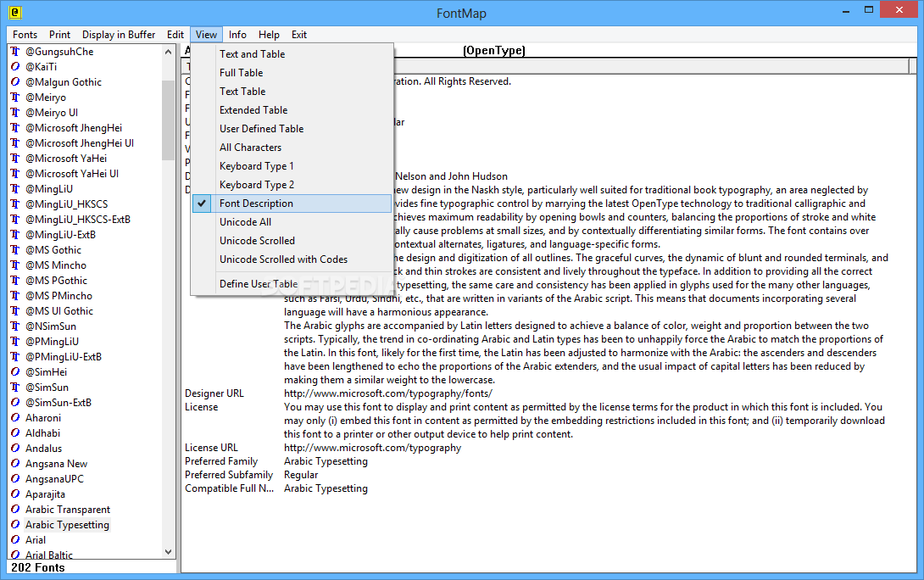The height and width of the screenshot is (580, 924).
Task: Select @Meiryo in font list
Action: click(46, 98)
